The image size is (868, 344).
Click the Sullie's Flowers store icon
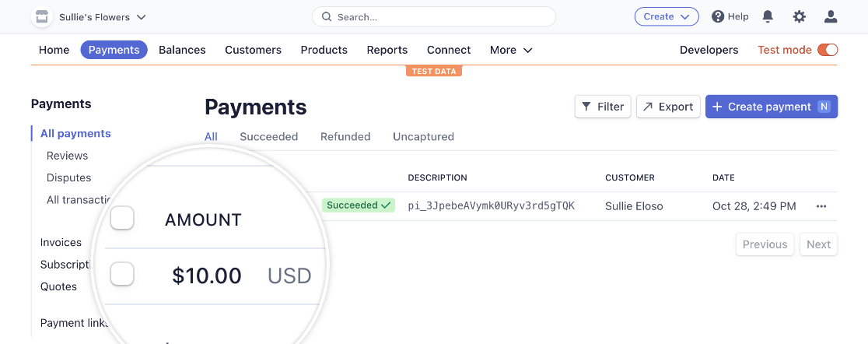tap(42, 17)
